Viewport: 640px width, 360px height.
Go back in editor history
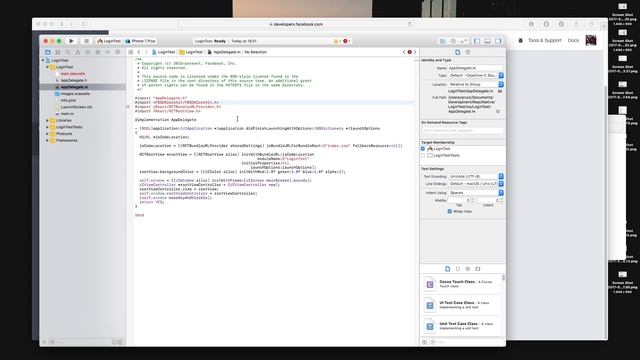point(139,52)
